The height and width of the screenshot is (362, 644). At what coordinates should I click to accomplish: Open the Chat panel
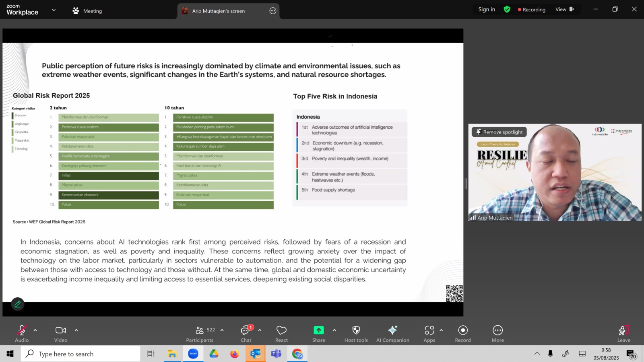point(246,334)
